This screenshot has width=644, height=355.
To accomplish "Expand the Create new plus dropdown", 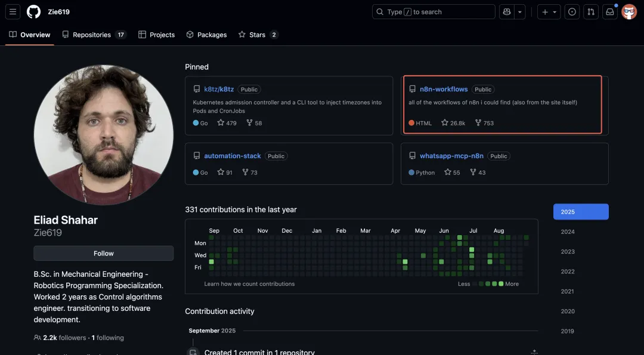I will point(549,12).
